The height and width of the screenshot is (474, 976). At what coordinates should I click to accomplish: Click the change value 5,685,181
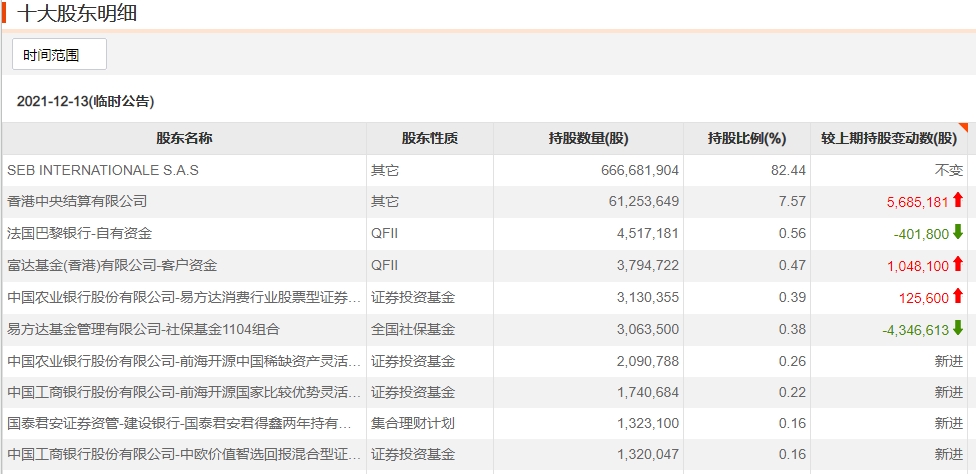917,202
